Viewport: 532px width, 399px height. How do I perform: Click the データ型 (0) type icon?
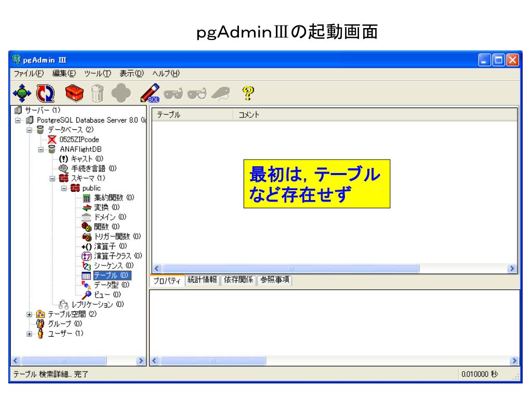pyautogui.click(x=86, y=285)
